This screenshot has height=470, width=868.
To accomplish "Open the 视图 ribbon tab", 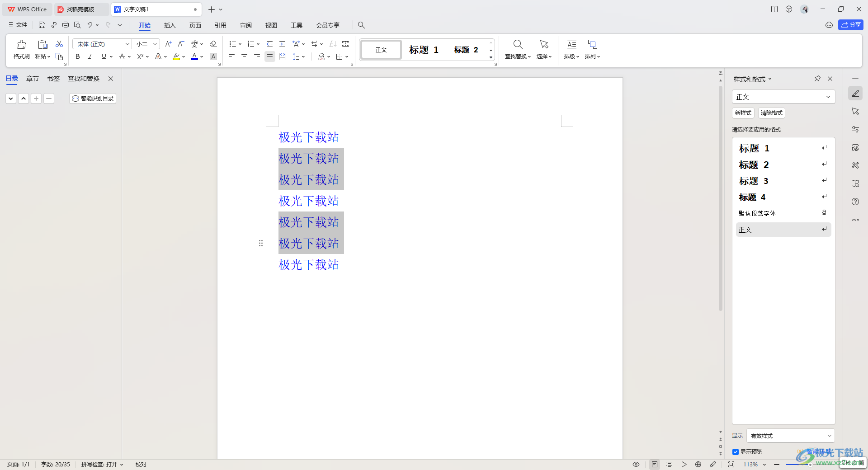I will [x=271, y=25].
